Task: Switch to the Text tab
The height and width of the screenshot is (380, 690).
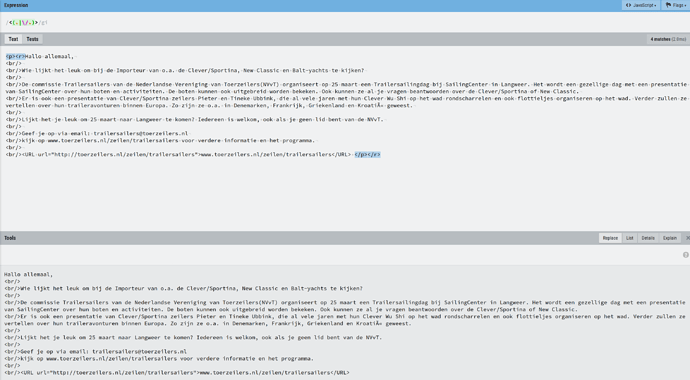Action: pyautogui.click(x=14, y=39)
